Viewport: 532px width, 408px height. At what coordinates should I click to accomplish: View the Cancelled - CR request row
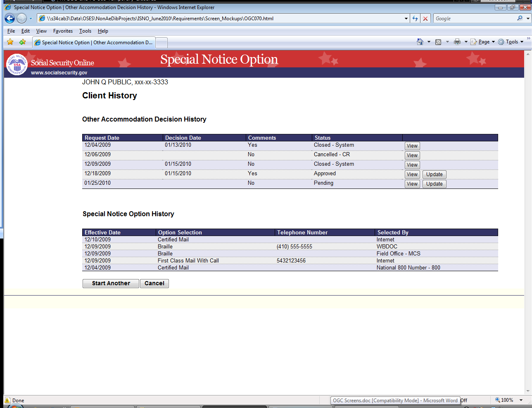pos(412,155)
